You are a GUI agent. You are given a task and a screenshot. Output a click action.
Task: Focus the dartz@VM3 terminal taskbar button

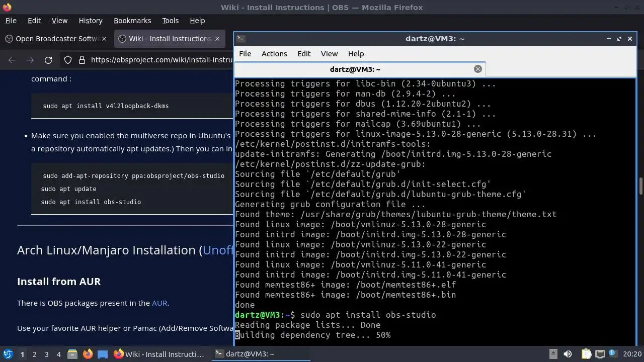click(x=260, y=354)
